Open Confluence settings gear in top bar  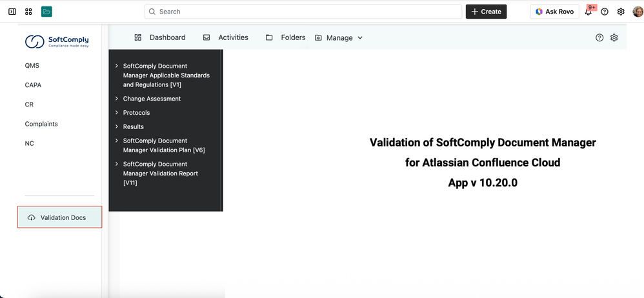[x=621, y=12]
